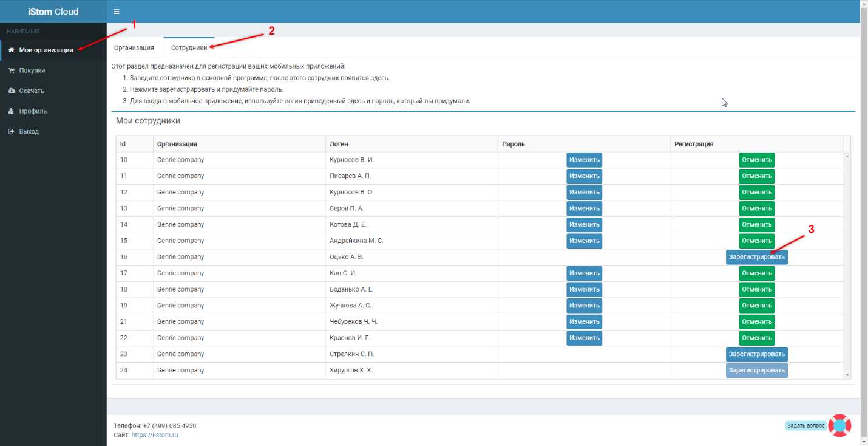Viewport: 868px width, 446px height.
Task: Switch to the Организация tab
Action: [134, 47]
